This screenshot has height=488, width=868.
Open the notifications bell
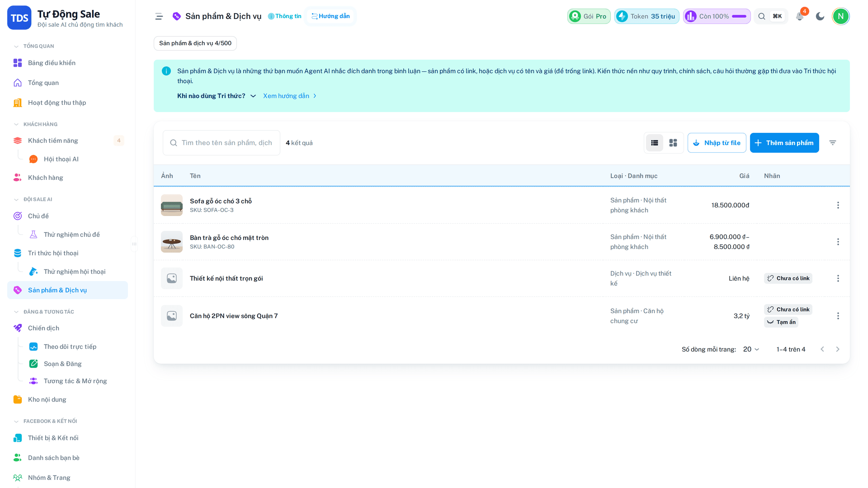coord(800,16)
